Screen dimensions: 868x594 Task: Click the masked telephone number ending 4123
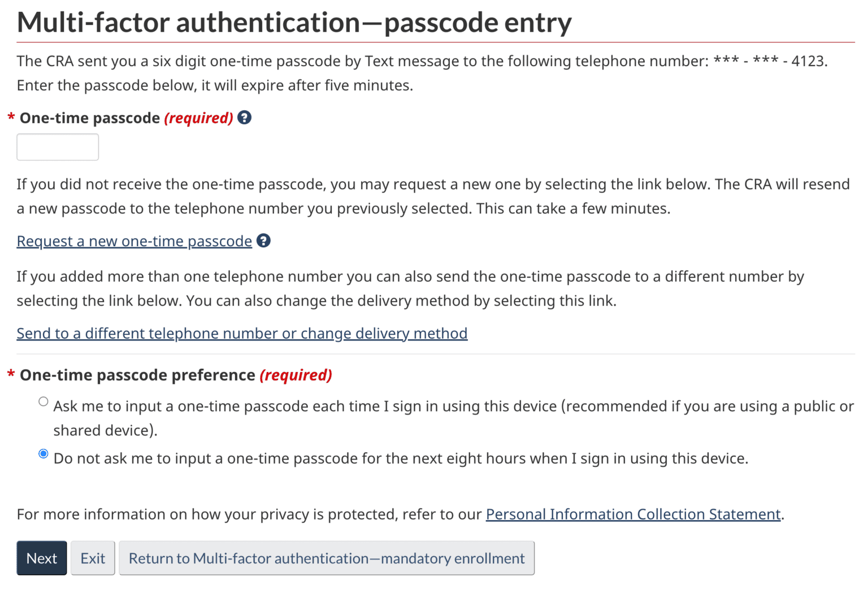pos(769,61)
